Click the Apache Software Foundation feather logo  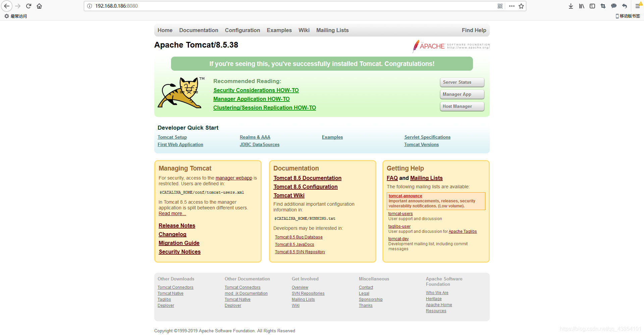[x=451, y=46]
